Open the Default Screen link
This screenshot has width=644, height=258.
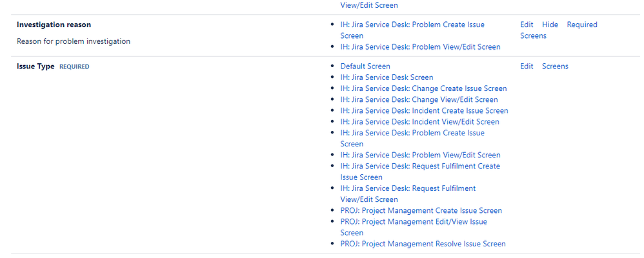tap(365, 66)
